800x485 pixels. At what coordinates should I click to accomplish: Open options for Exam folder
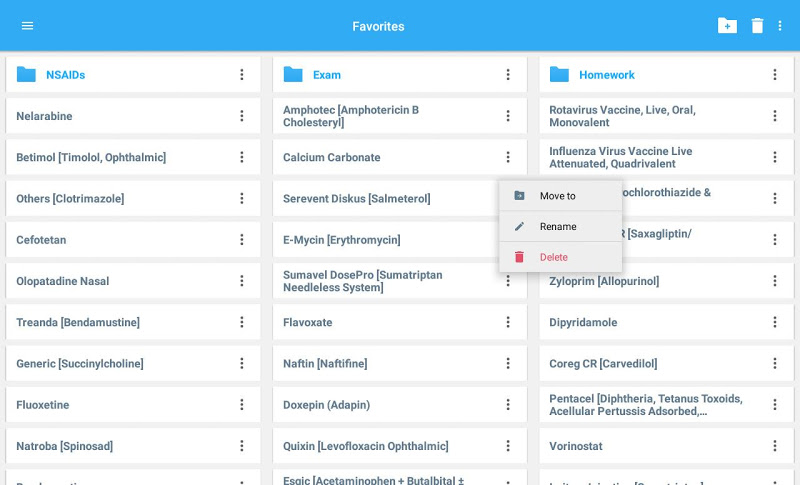508,74
